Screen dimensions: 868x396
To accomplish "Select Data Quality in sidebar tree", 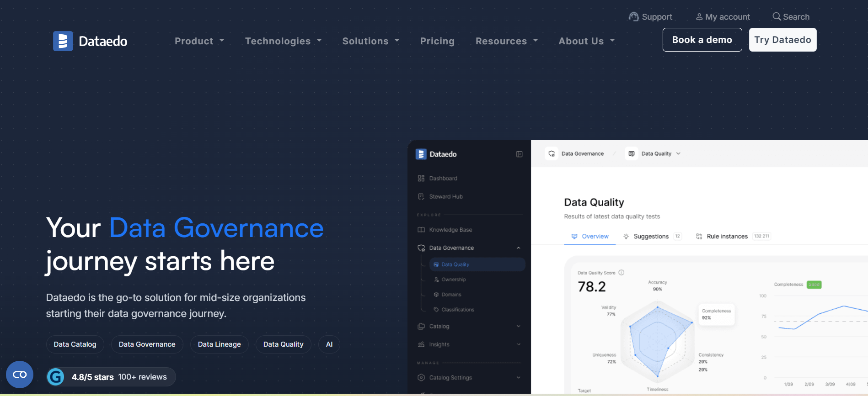I will click(x=477, y=264).
